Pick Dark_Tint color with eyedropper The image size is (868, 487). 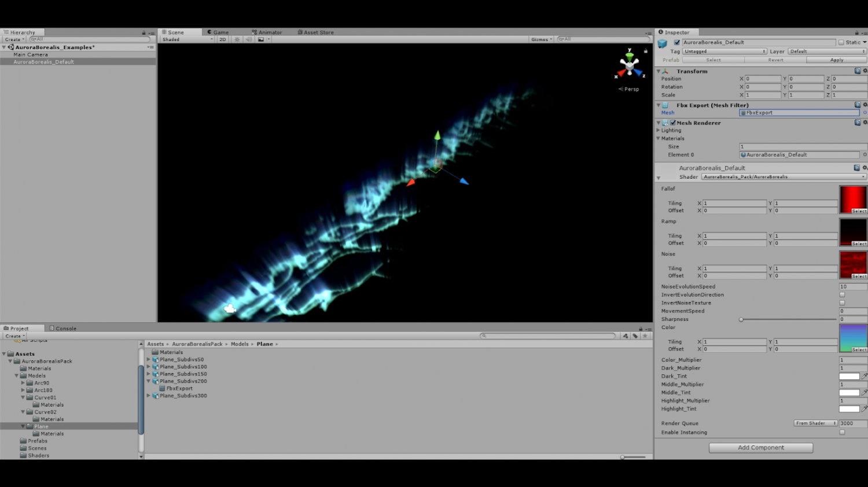coord(865,376)
